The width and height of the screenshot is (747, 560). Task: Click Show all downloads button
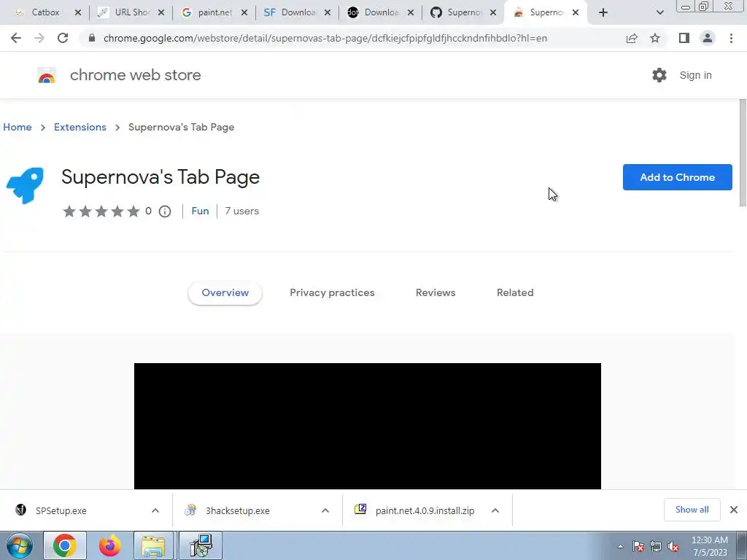coord(692,510)
